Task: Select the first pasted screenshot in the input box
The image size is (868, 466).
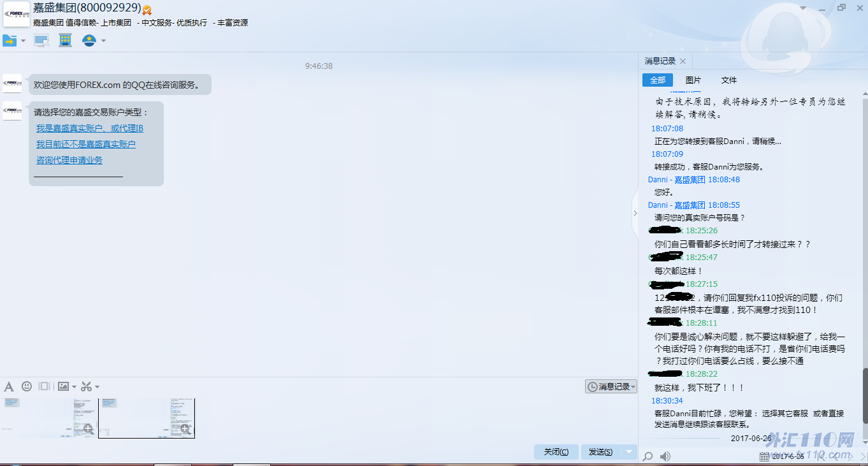Action: 48,418
